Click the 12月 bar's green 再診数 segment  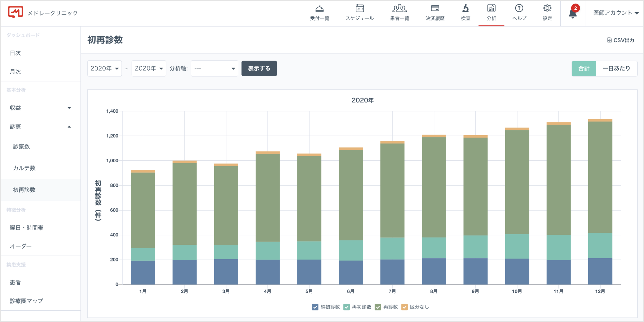tap(600, 177)
